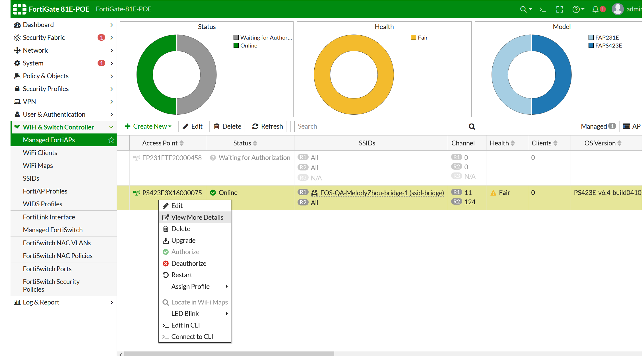Select Deauthorize in the context menu
Screen dimensions: 644x356
click(195, 264)
